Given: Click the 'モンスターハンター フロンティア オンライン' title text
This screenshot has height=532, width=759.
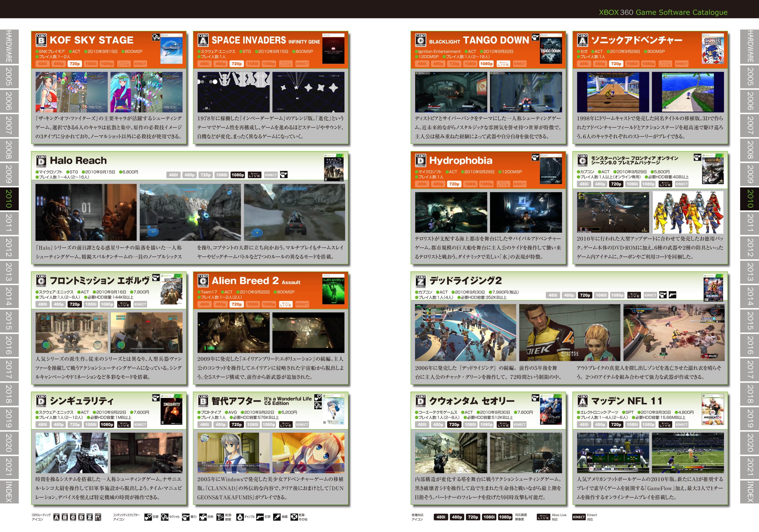Looking at the screenshot, I should 634,158.
